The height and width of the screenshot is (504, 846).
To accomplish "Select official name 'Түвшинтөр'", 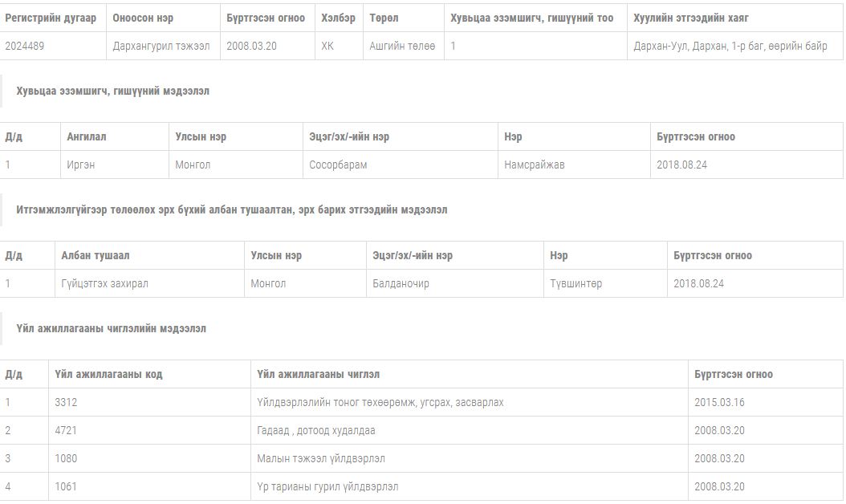I will (576, 283).
